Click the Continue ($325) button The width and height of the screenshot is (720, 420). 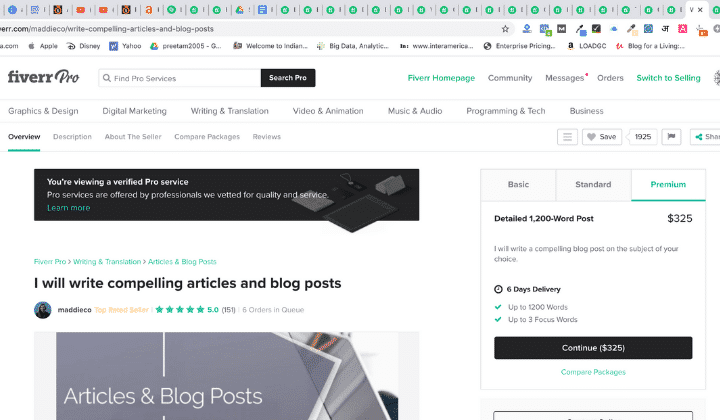(x=593, y=348)
